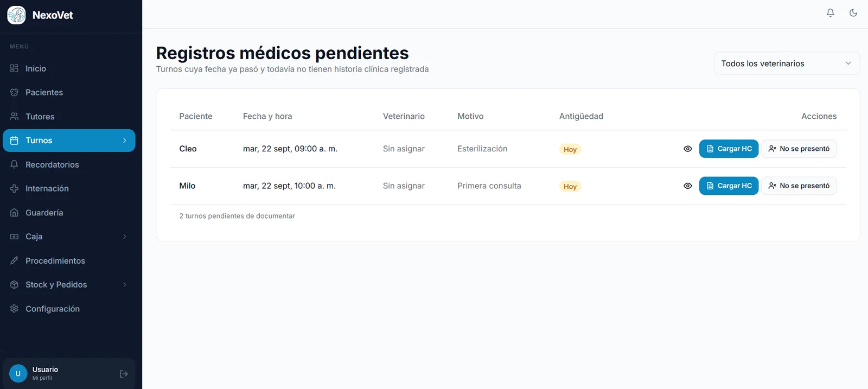The height and width of the screenshot is (389, 868).
Task: Click Milo's Hoy age badge
Action: pos(570,186)
